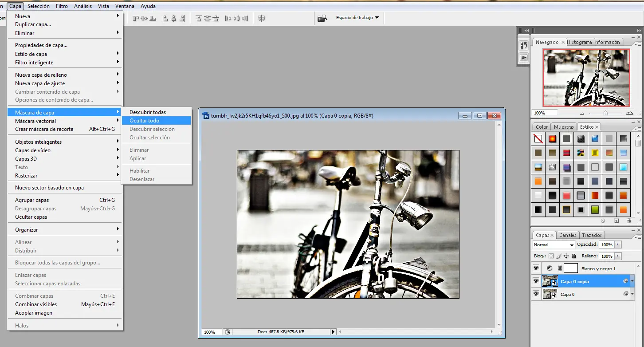Viewport: 644px width, 347px height.
Task: Click the align top edges icon
Action: pos(136,18)
